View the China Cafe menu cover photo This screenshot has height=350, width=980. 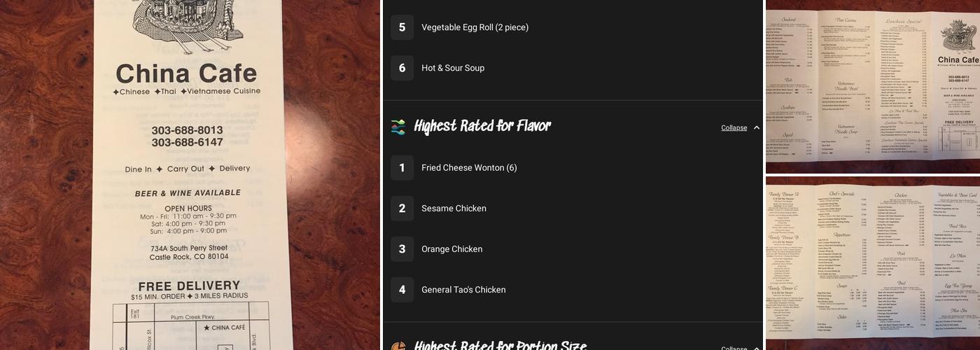[x=189, y=175]
